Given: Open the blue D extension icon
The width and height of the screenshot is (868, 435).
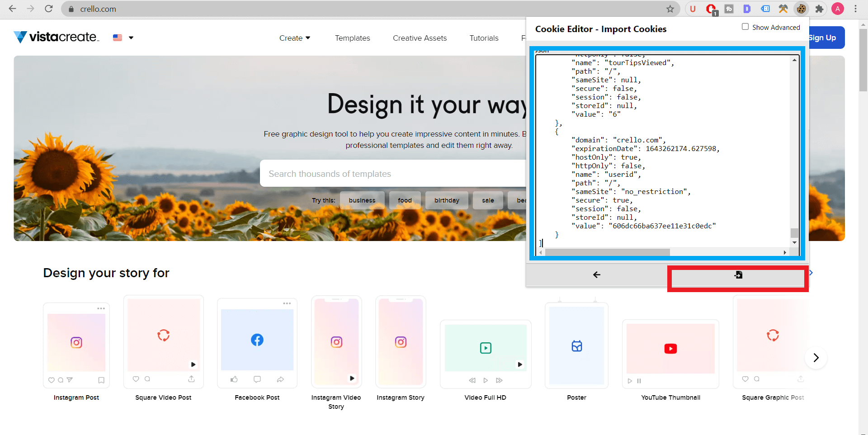Looking at the screenshot, I should pos(747,9).
